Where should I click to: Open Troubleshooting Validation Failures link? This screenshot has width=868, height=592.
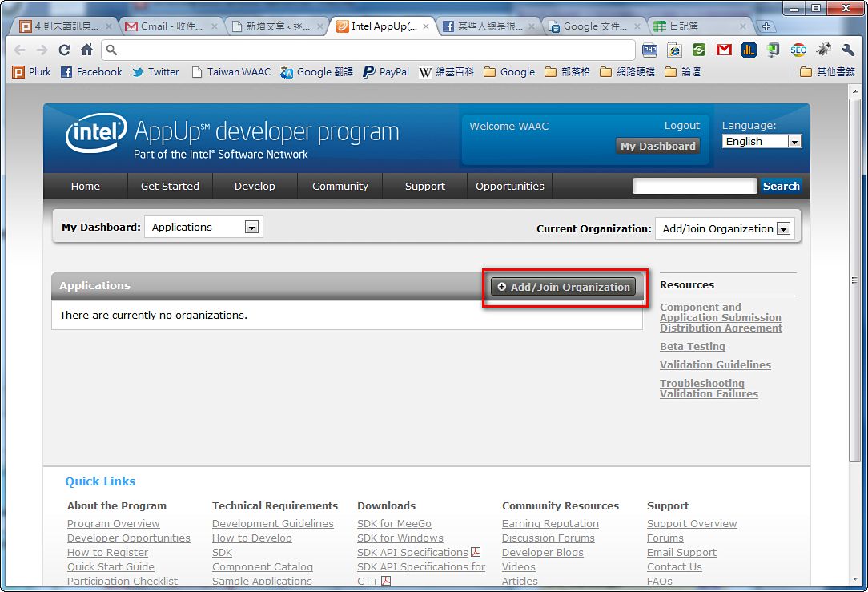tap(709, 389)
